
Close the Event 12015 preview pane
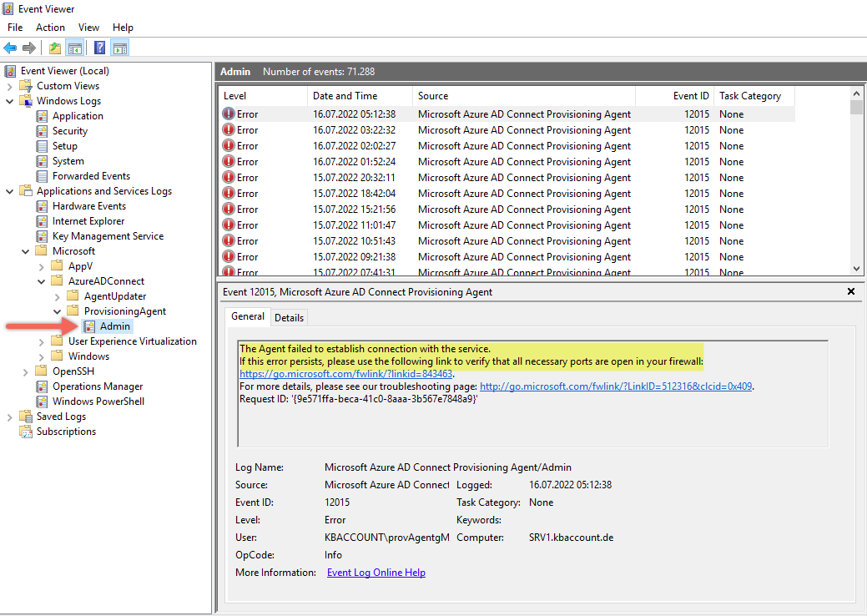tap(851, 291)
